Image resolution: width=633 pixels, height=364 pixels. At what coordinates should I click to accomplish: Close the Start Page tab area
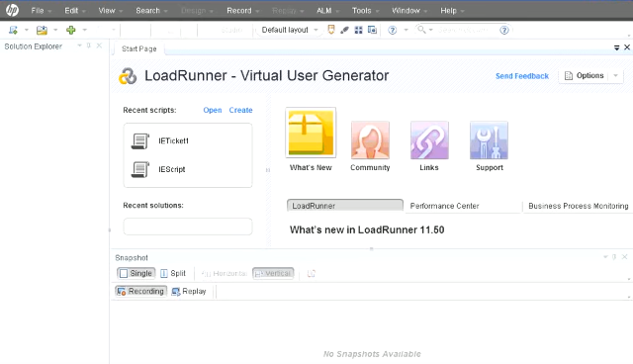coord(627,47)
